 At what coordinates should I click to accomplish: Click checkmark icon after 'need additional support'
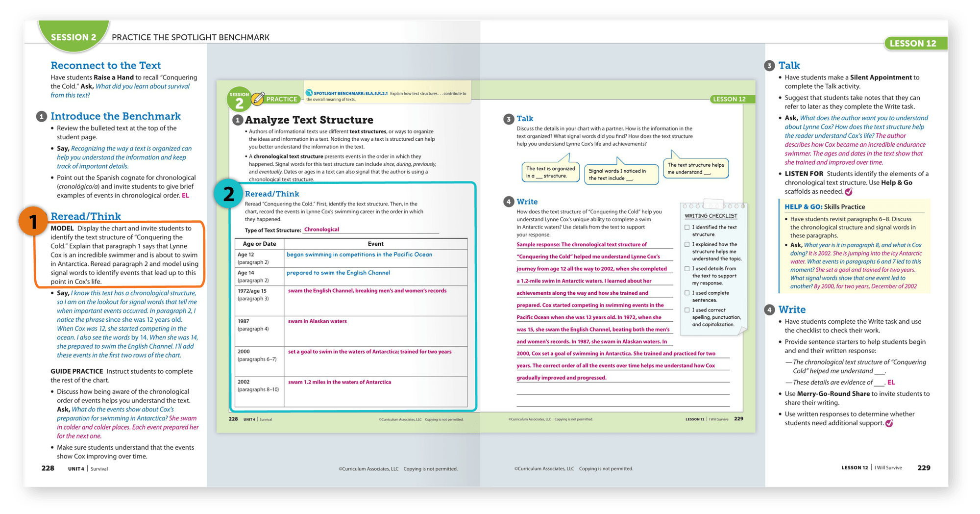[x=889, y=423]
